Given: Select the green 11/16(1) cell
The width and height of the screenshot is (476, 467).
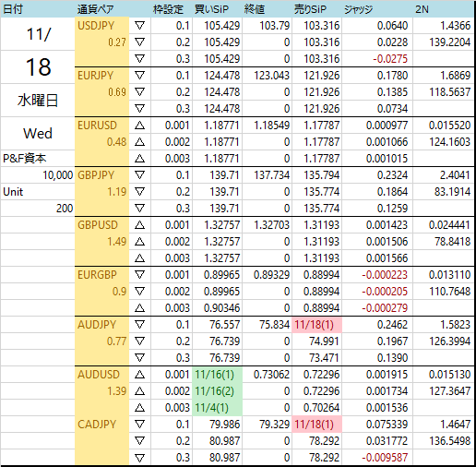Looking at the screenshot, I should pos(217,375).
